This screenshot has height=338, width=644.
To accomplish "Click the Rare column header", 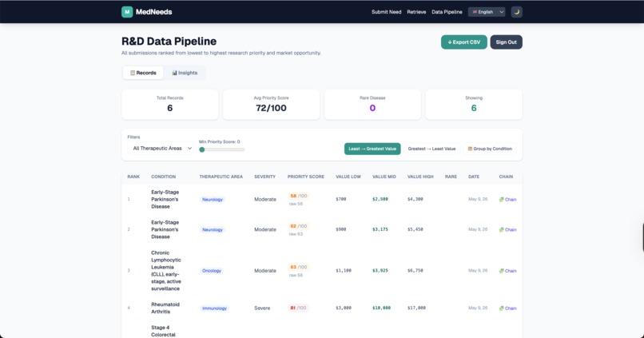I will click(x=451, y=177).
